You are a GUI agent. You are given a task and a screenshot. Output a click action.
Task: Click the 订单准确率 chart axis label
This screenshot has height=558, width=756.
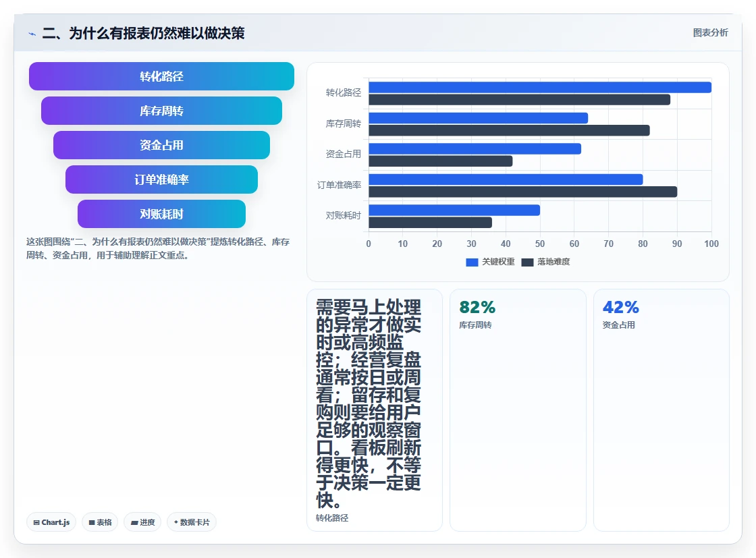pos(339,185)
